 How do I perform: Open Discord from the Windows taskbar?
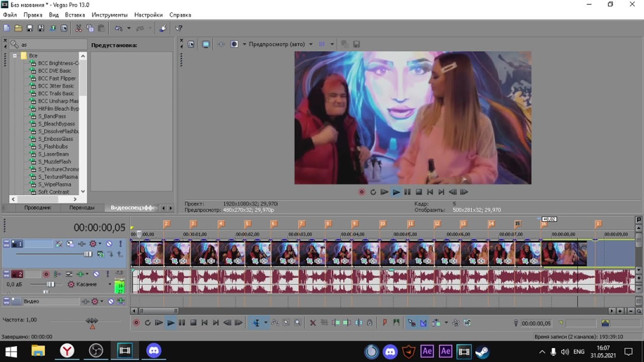point(153,350)
